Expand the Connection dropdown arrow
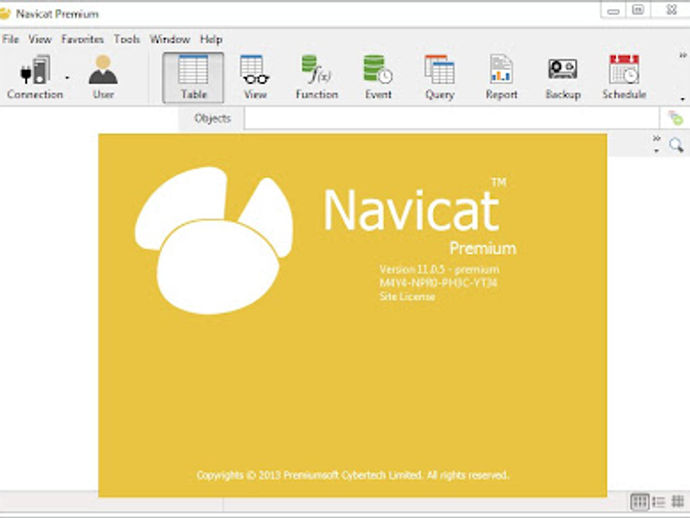This screenshot has width=690, height=518. pos(67,78)
